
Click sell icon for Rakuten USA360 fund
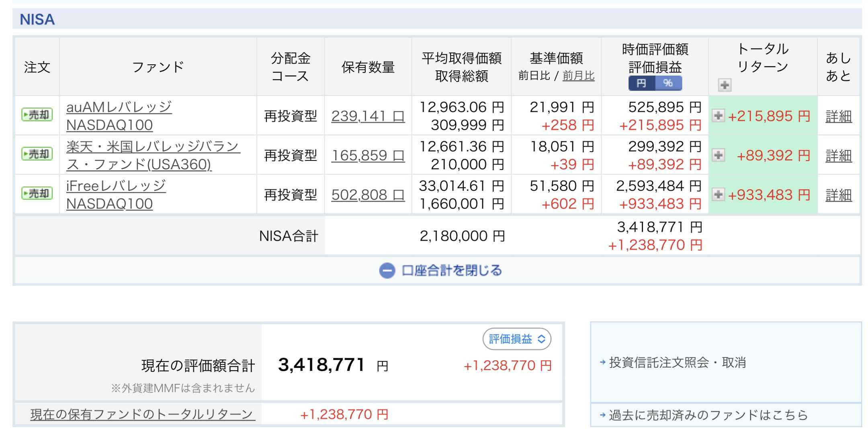[37, 154]
